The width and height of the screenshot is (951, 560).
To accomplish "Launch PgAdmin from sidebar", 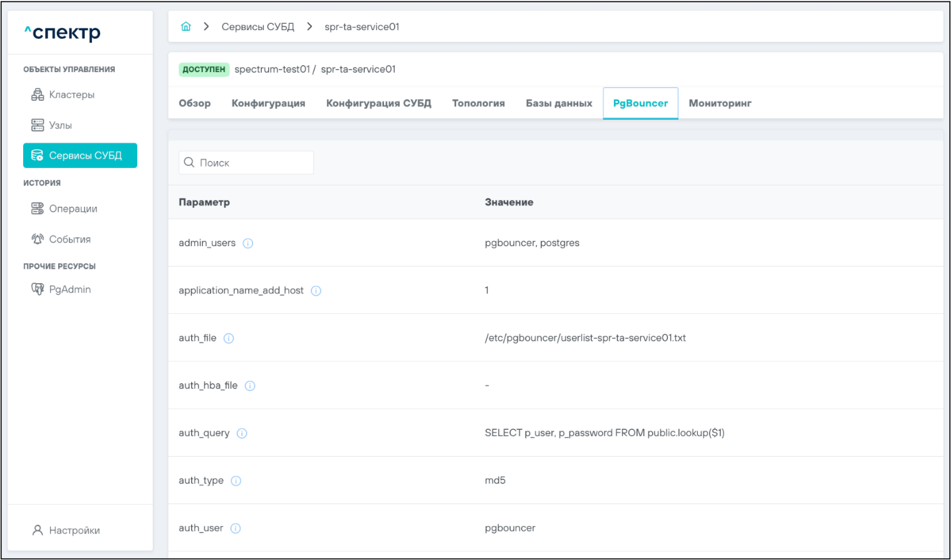I will [70, 289].
